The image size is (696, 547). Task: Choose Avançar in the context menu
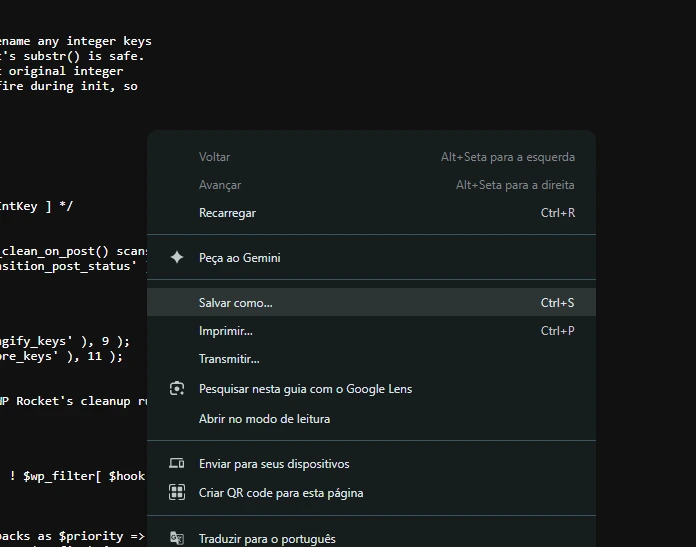coord(371,185)
